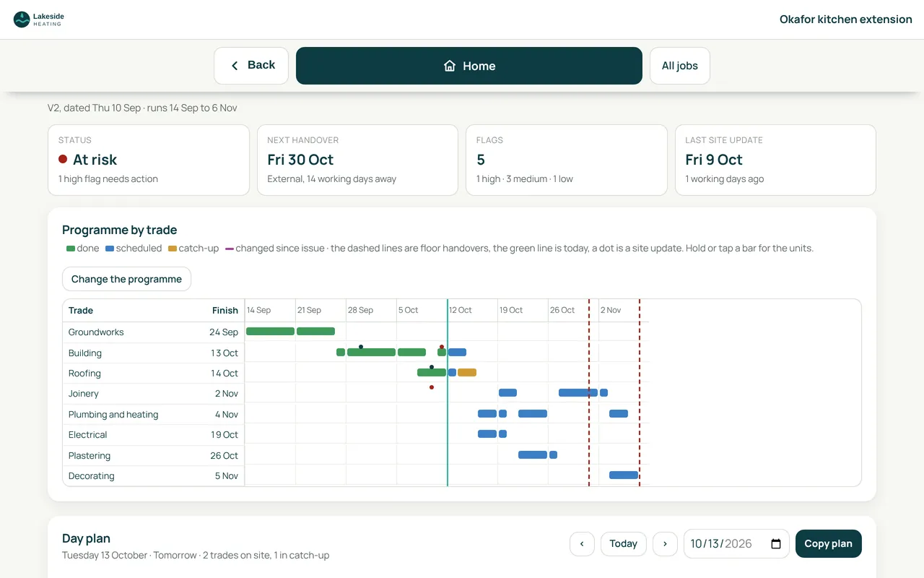This screenshot has height=578, width=924.
Task: Open the Last site update Fri 9 Oct card
Action: pyautogui.click(x=775, y=160)
